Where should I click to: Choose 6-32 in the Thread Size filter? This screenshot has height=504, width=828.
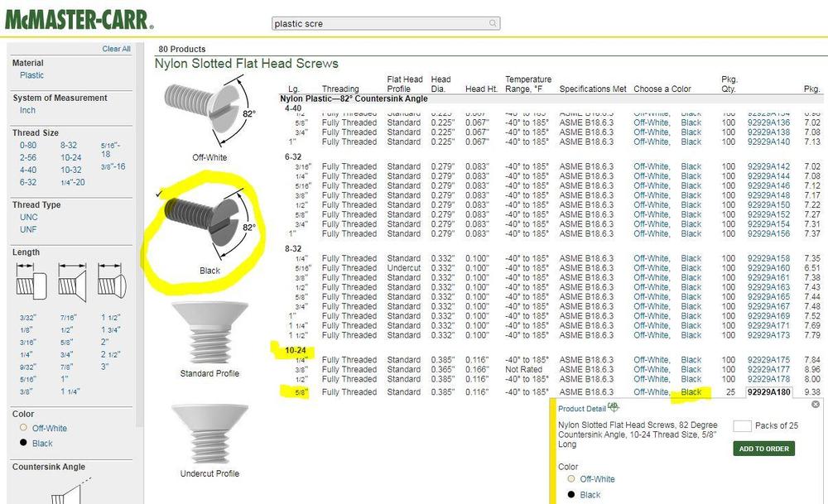(28, 182)
